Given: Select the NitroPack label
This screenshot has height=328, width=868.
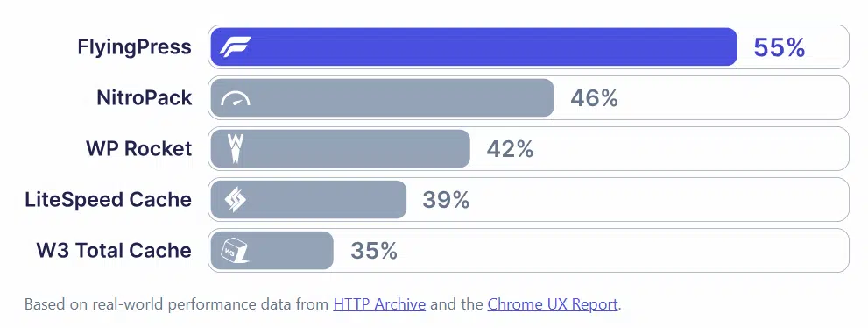Looking at the screenshot, I should coord(145,98).
